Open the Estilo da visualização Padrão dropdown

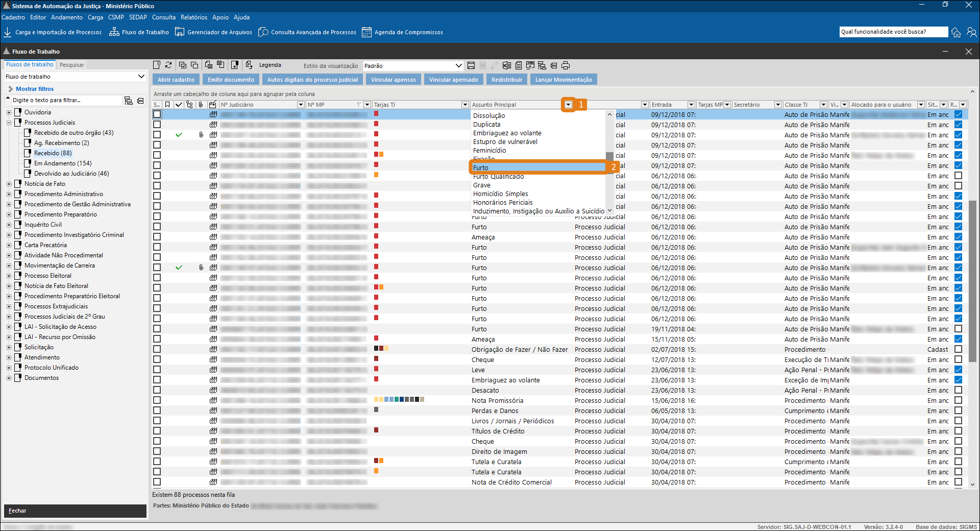coord(412,66)
